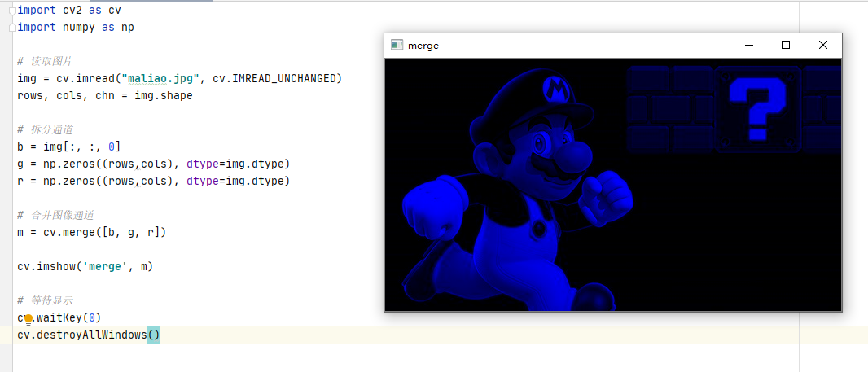Click the fold end marker beside import numpy
Viewport: 868px width, 372px height.
[13, 27]
